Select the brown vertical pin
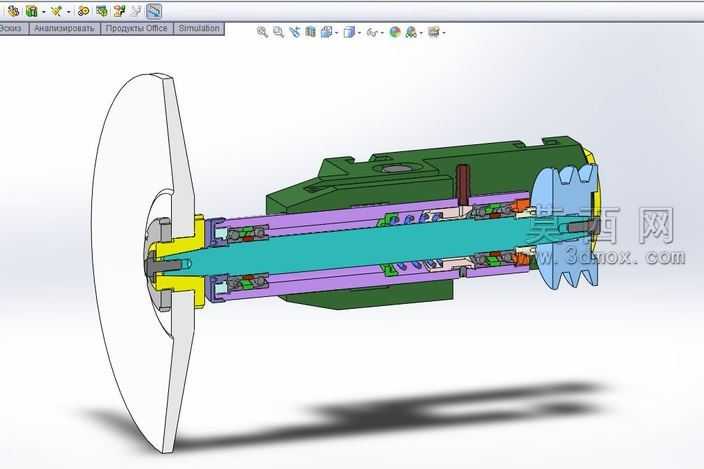The image size is (704, 469). pos(463,182)
